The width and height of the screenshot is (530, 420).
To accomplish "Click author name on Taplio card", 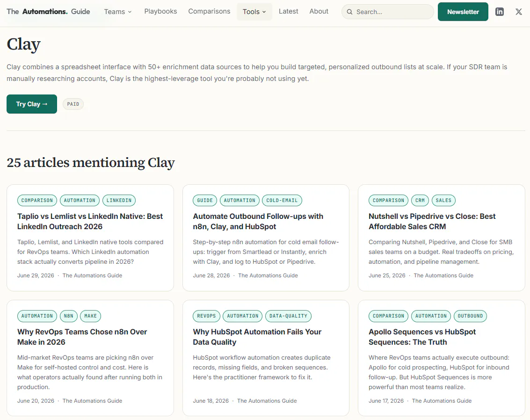I will coord(92,275).
